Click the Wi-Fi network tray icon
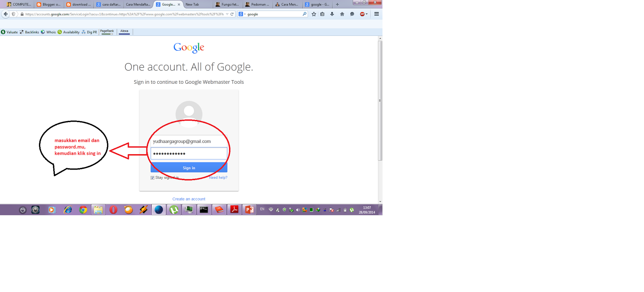The height and width of the screenshot is (292, 644). pos(271,210)
